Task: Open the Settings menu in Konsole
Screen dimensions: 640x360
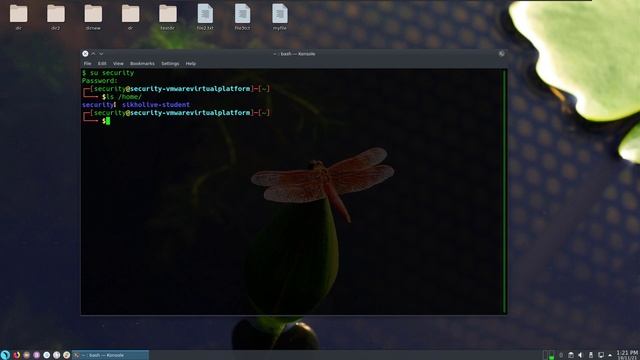Action: [x=170, y=64]
